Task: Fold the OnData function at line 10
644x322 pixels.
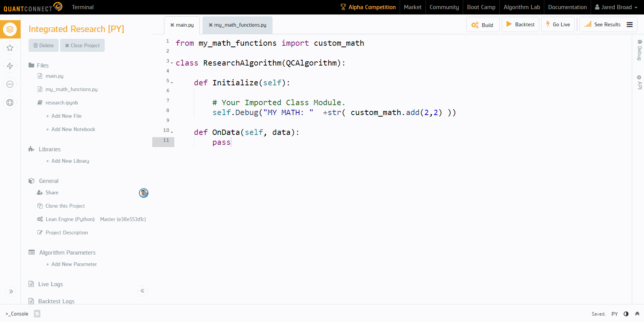Action: tap(172, 132)
